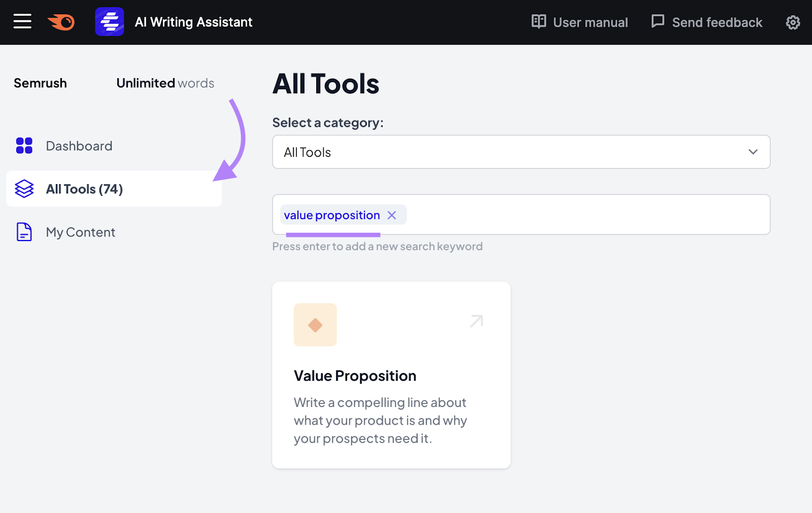Click the Value Proposition card thumbnail
Screen dimensions: 812x513
(x=315, y=325)
